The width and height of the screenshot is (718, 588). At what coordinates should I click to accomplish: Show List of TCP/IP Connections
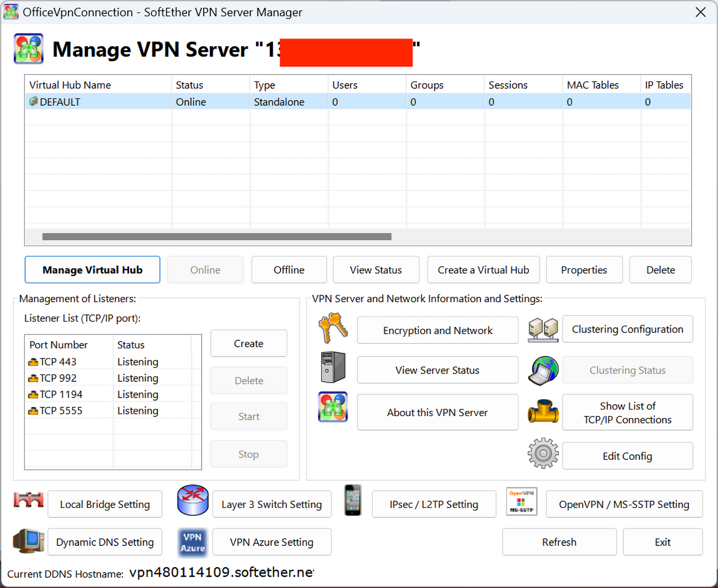[628, 412]
